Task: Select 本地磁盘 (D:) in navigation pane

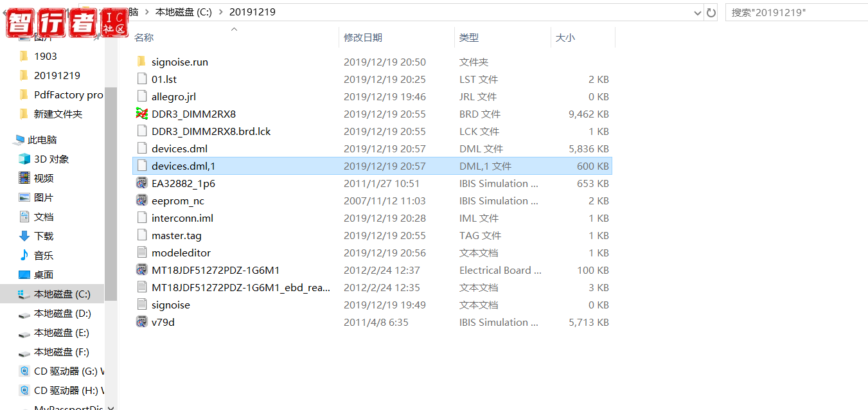Action: [62, 314]
